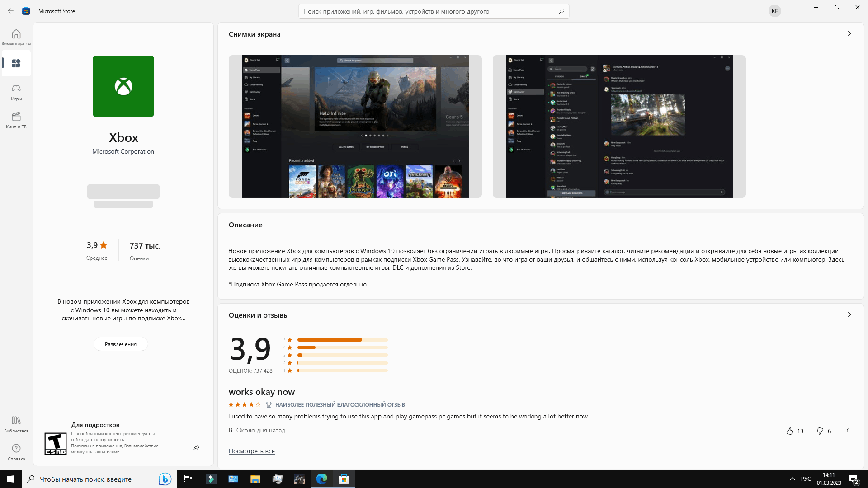
Task: Click the Microsoft Store taskbar icon
Action: (344, 479)
